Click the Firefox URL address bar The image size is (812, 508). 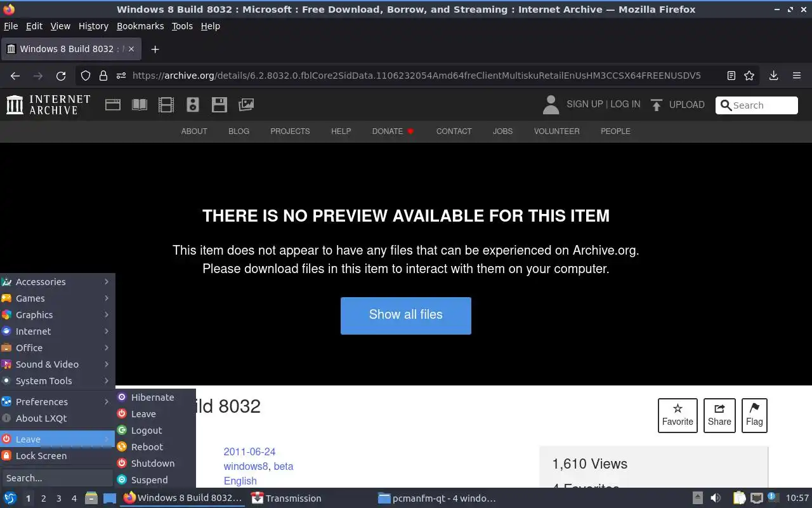click(416, 76)
